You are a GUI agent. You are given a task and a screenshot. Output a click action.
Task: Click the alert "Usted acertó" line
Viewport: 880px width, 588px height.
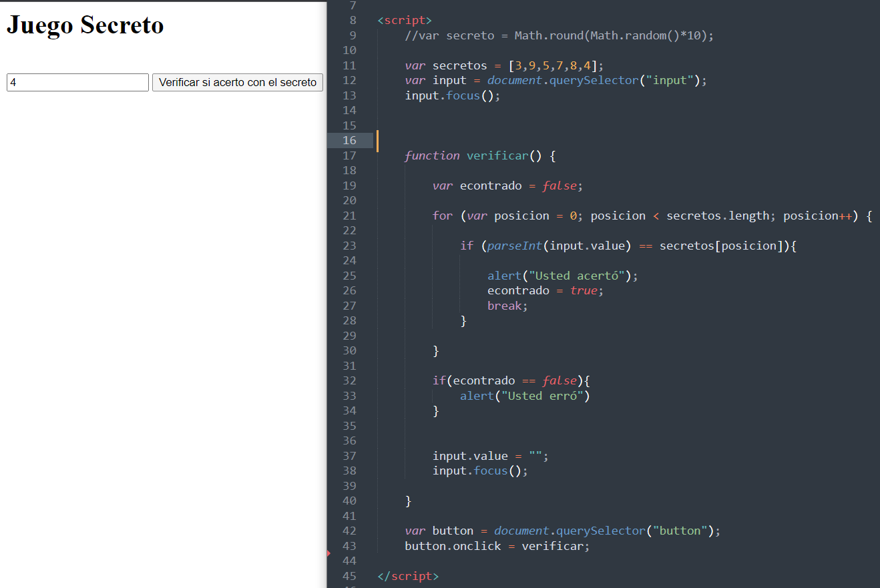pos(563,276)
